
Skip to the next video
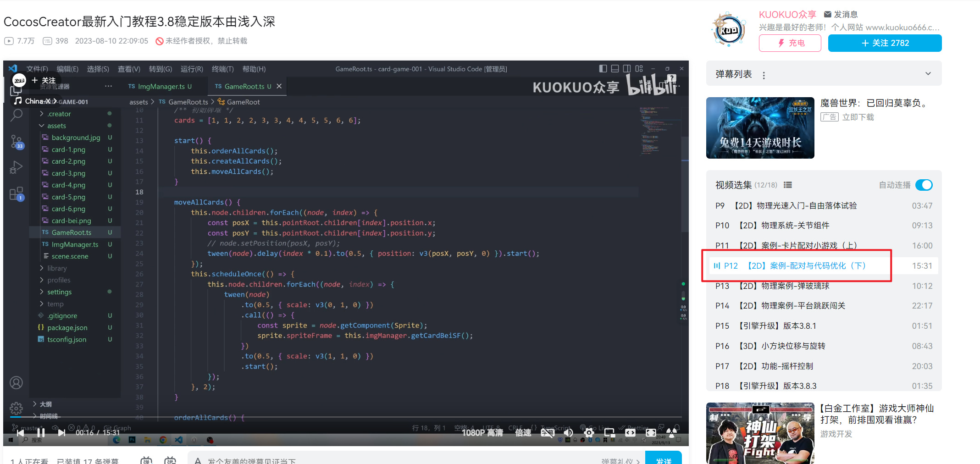[61, 432]
